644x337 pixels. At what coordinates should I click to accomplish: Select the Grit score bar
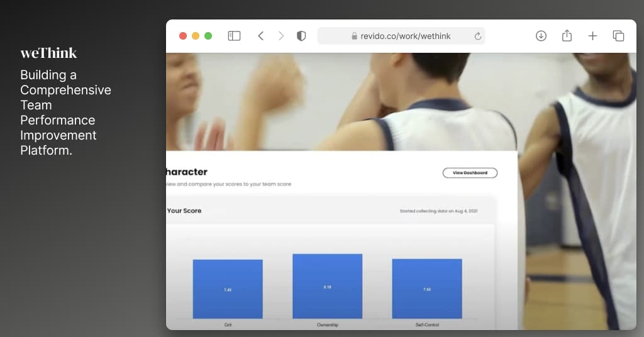(x=228, y=289)
